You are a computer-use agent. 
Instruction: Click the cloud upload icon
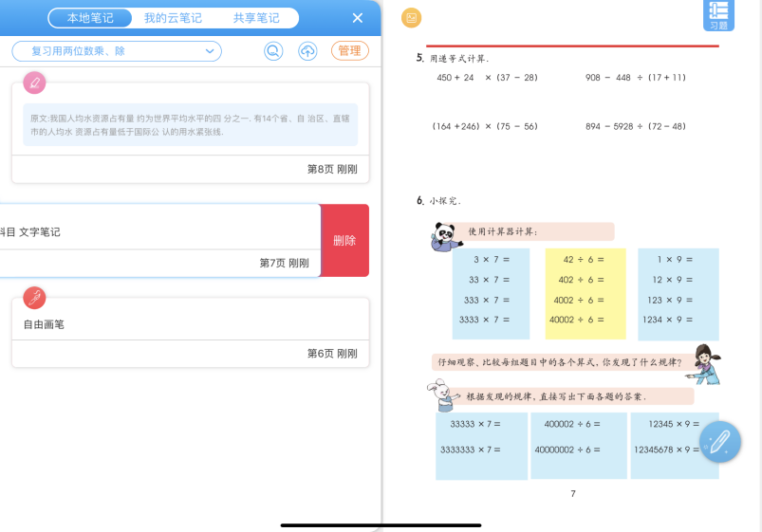[307, 51]
